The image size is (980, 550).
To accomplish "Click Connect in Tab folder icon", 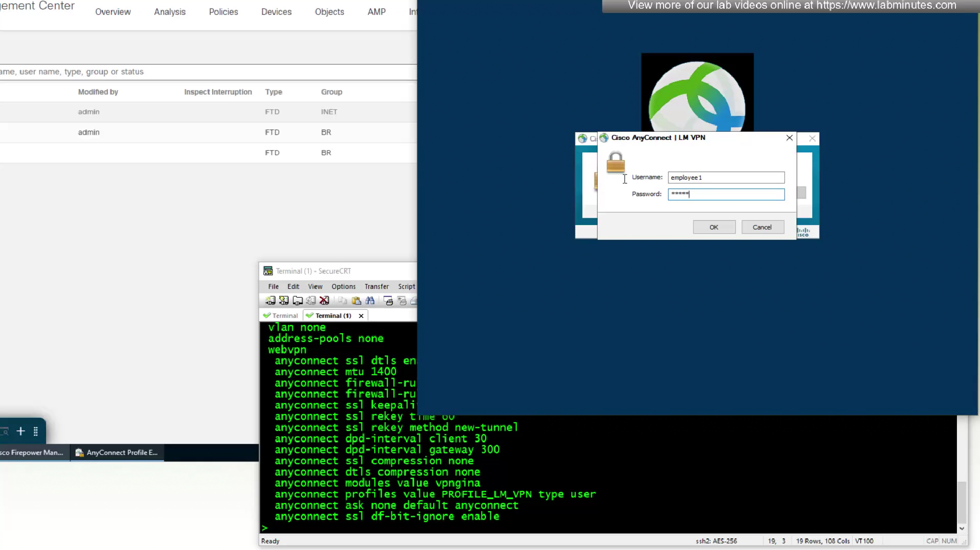I will pos(298,301).
